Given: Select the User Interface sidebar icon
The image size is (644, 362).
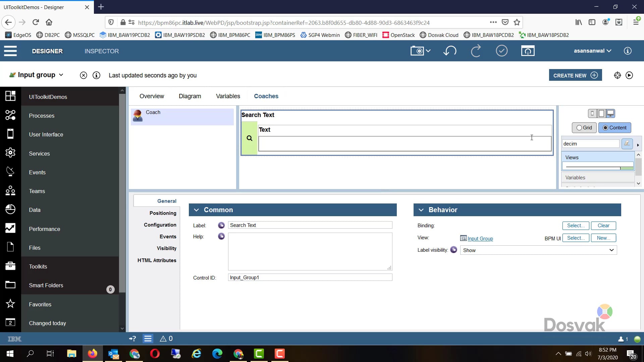Looking at the screenshot, I should (10, 134).
